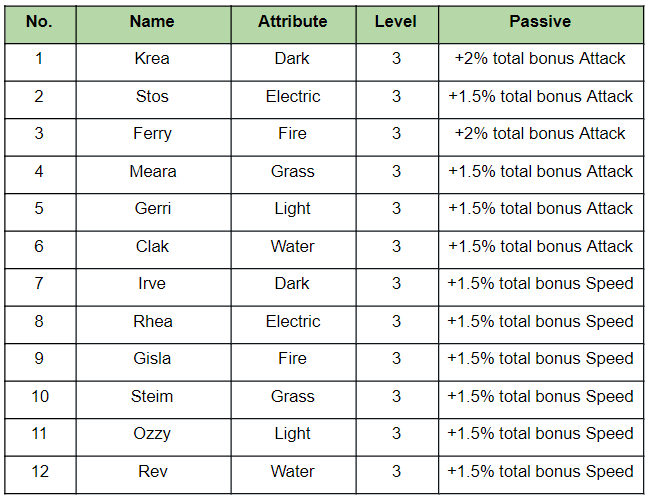This screenshot has height=500, width=650.
Task: Click Gisla's 'Fire' attribute cell
Action: point(292,359)
